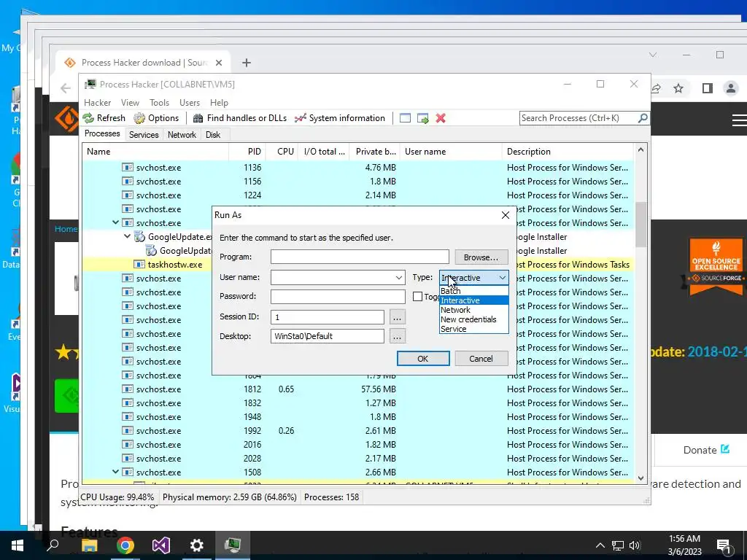The image size is (747, 560).
Task: Click the Desktop WinSta0\Default field
Action: click(328, 336)
